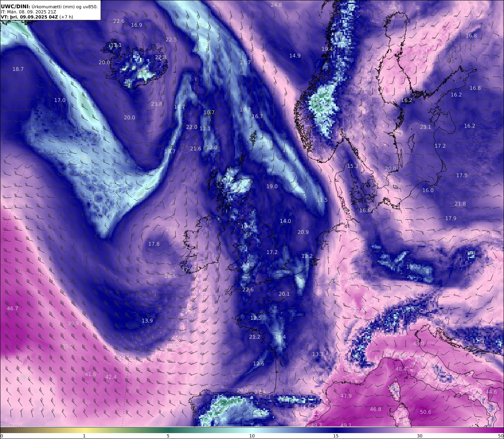Click the 24.8 value label
504x439 pixels.
tap(276, 5)
